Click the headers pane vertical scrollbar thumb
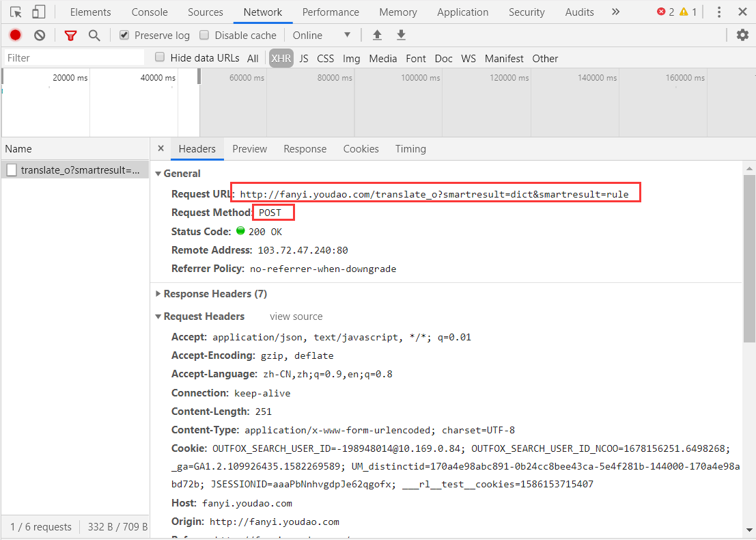This screenshot has height=540, width=756. pyautogui.click(x=749, y=258)
